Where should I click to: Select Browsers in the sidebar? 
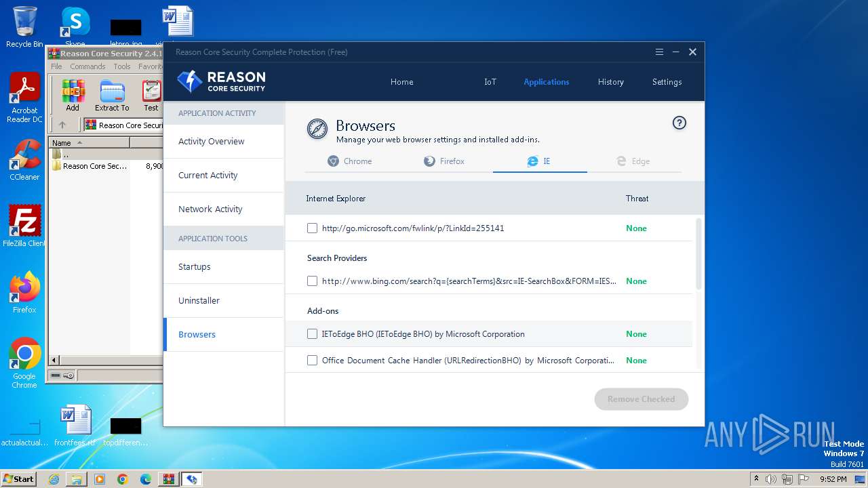click(224, 335)
